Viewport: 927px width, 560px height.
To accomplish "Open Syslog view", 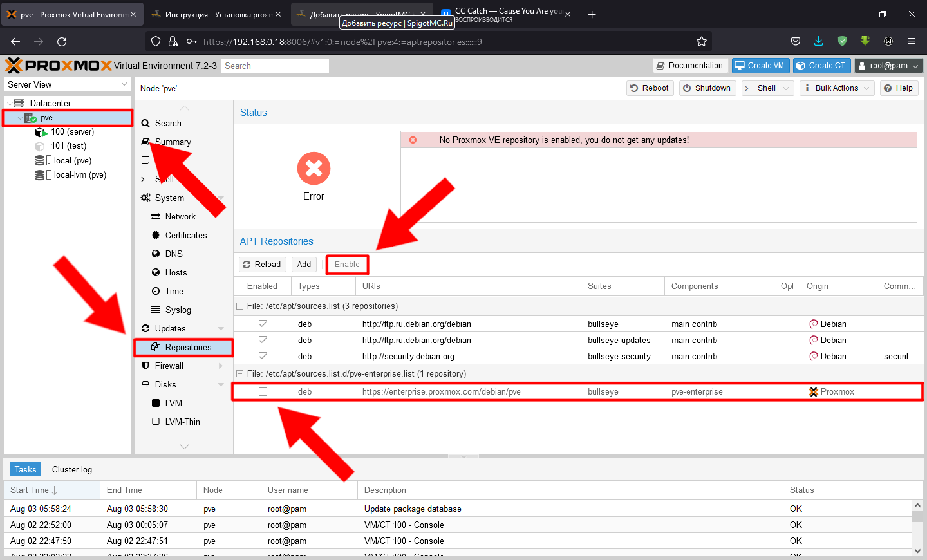I will click(178, 310).
